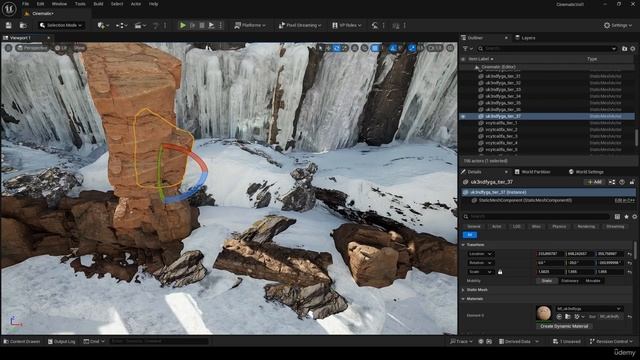Click the camera speed control

435,48
